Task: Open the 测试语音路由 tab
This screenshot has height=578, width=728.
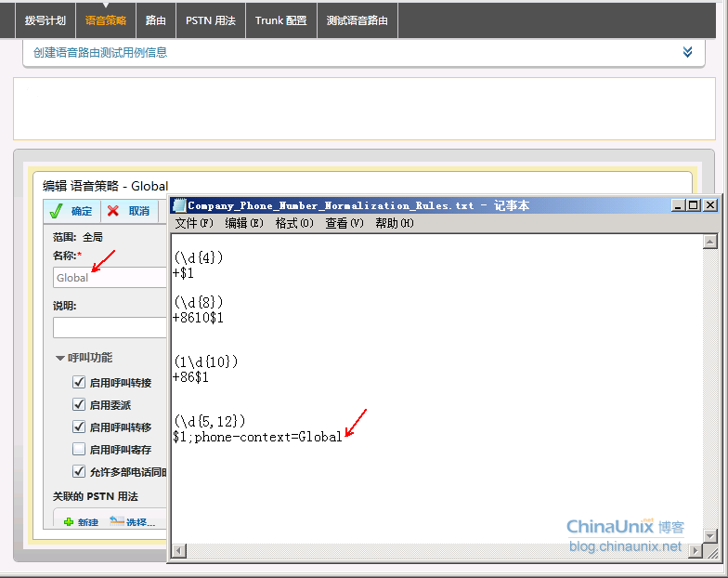Action: (x=357, y=20)
